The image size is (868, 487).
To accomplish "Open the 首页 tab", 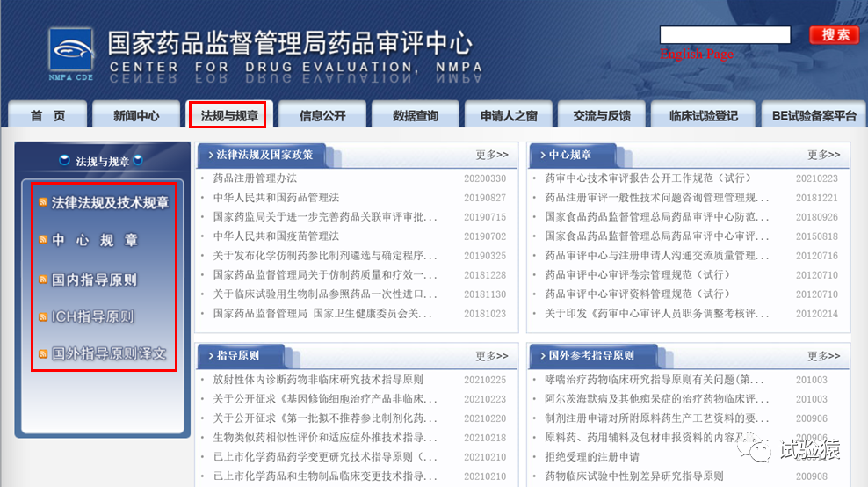I will click(x=47, y=115).
